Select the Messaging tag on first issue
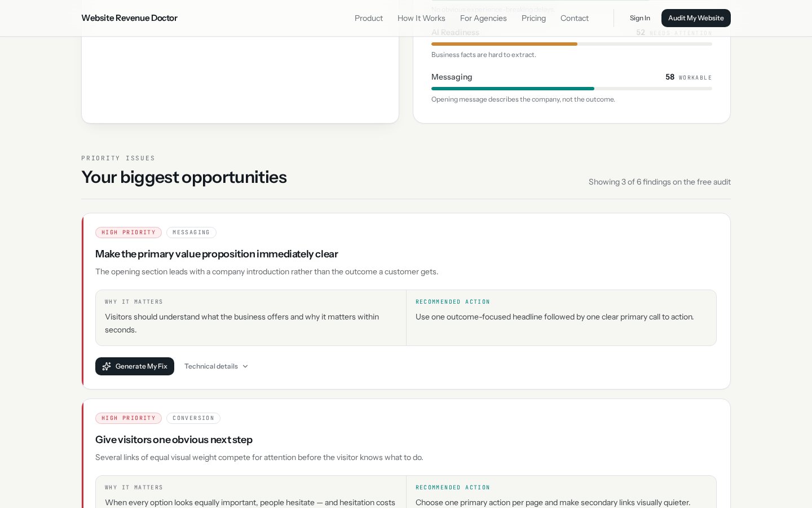The height and width of the screenshot is (508, 812). 191,233
